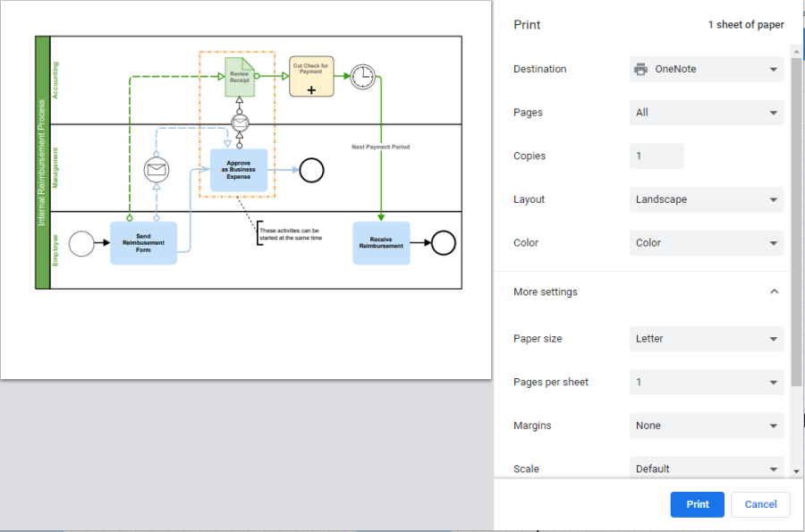805x532 pixels.
Task: Click the OneNote printer icon in Destination
Action: (641, 69)
